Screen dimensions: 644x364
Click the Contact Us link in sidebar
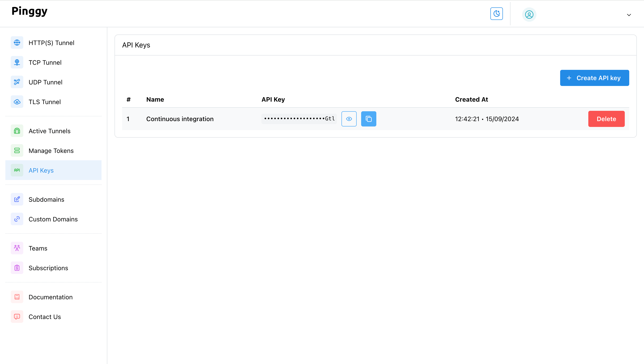tap(45, 317)
